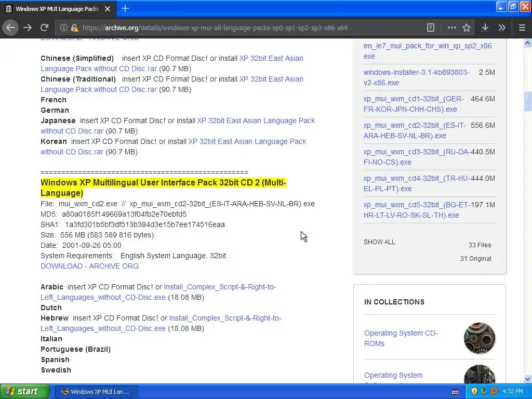Expand more tools chevron icon
This screenshot has height=399, width=532.
(502, 28)
